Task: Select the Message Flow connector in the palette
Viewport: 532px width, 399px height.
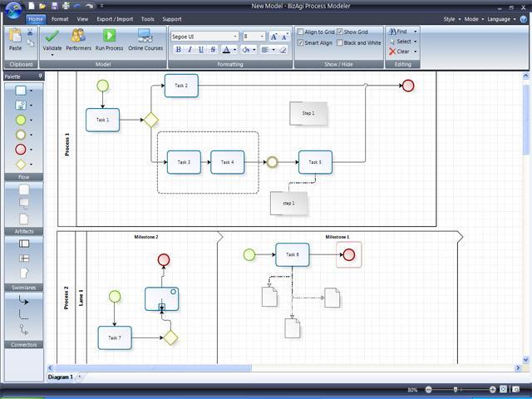Action: pos(23,329)
